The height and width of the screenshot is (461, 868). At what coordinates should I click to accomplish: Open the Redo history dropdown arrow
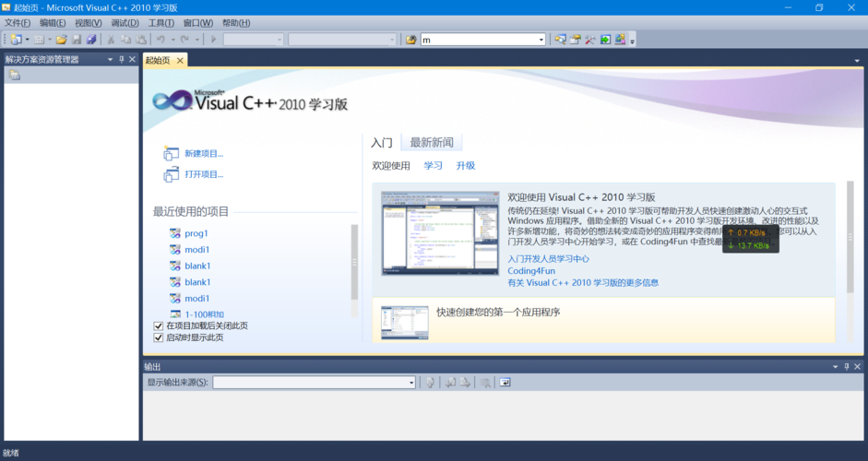click(196, 40)
